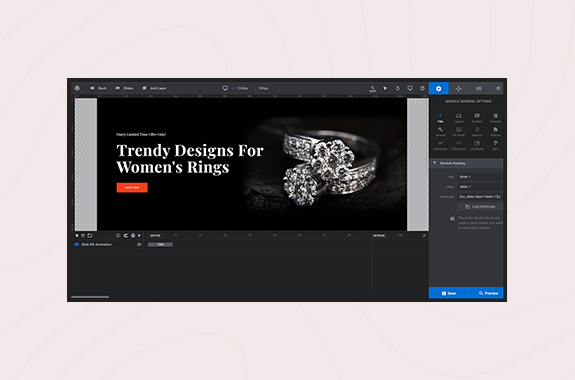The width and height of the screenshot is (575, 380).
Task: Click the module Title input field
Action: click(480, 177)
